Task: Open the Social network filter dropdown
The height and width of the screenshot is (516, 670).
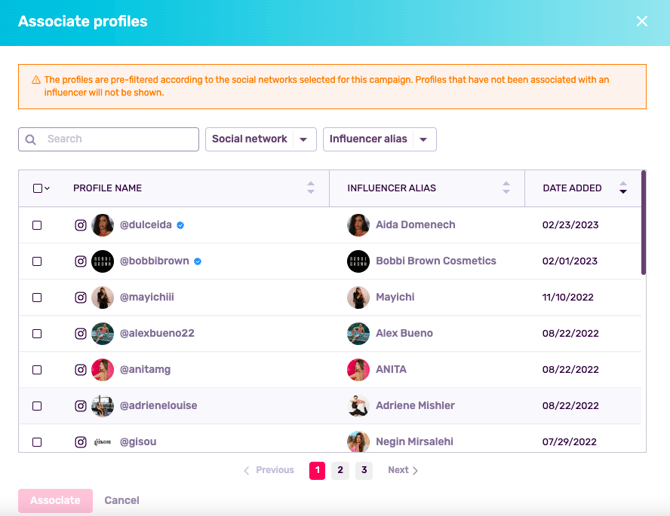Action: pos(261,139)
